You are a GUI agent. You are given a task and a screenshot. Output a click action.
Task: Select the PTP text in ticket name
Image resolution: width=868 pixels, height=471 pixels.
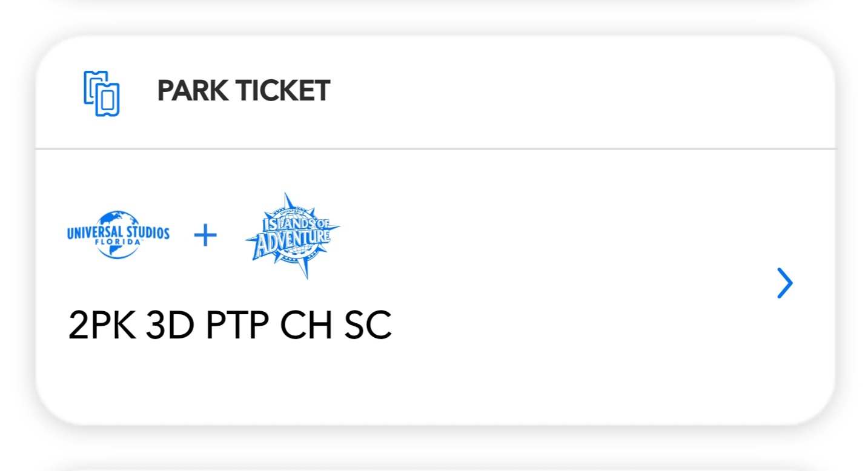click(x=237, y=325)
